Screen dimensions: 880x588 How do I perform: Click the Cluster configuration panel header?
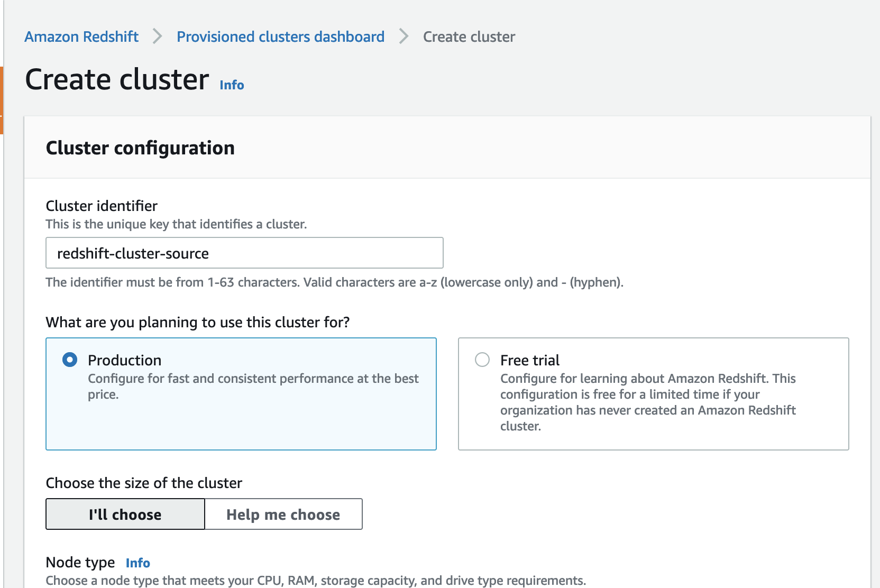click(140, 148)
